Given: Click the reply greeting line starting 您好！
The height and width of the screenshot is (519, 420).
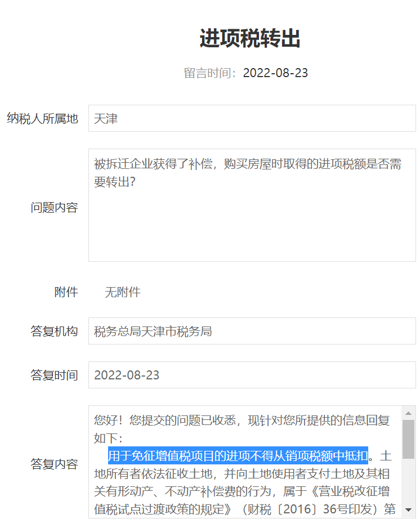Looking at the screenshot, I should (x=242, y=420).
